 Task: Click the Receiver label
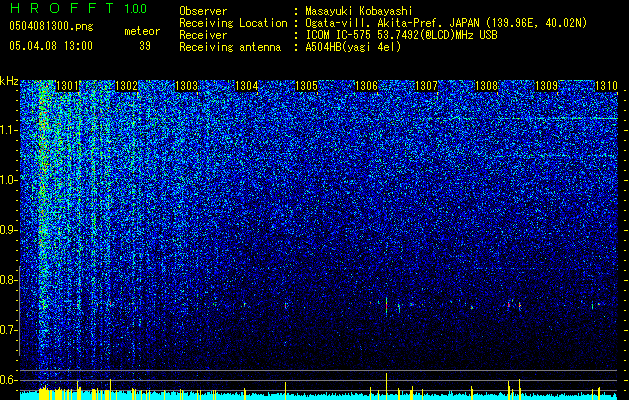[203, 35]
